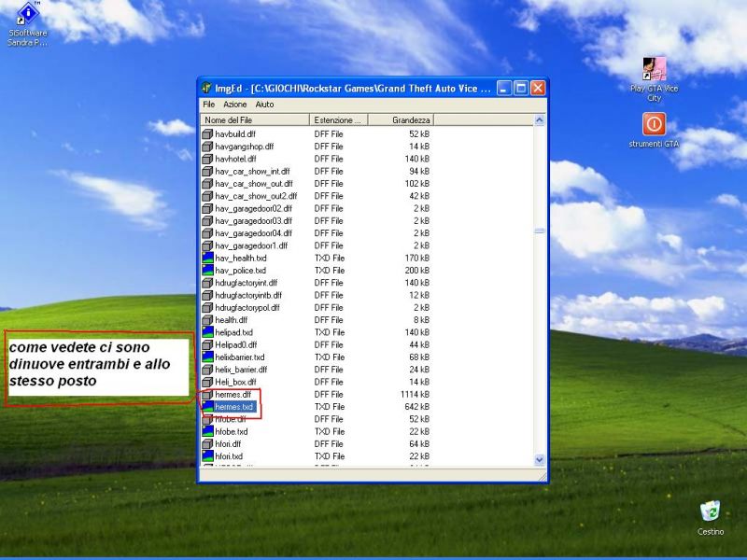Image resolution: width=747 pixels, height=560 pixels.
Task: Click the hav_garagedoor03.dff file icon
Action: tap(207, 221)
